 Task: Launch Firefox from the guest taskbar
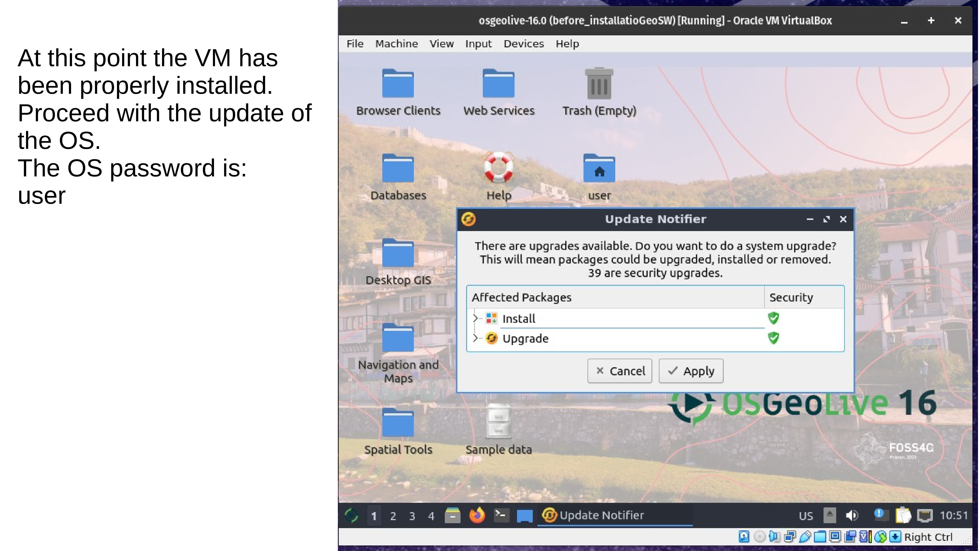click(477, 515)
